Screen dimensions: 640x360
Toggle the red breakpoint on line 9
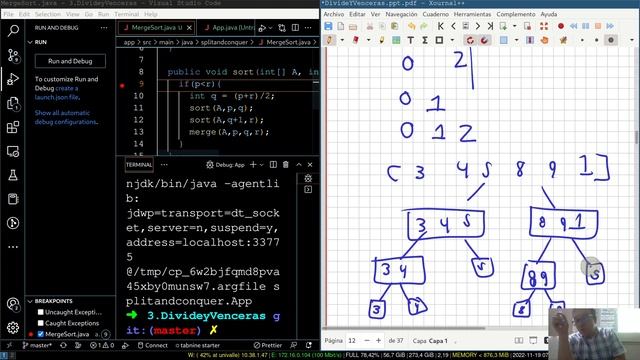tap(122, 85)
